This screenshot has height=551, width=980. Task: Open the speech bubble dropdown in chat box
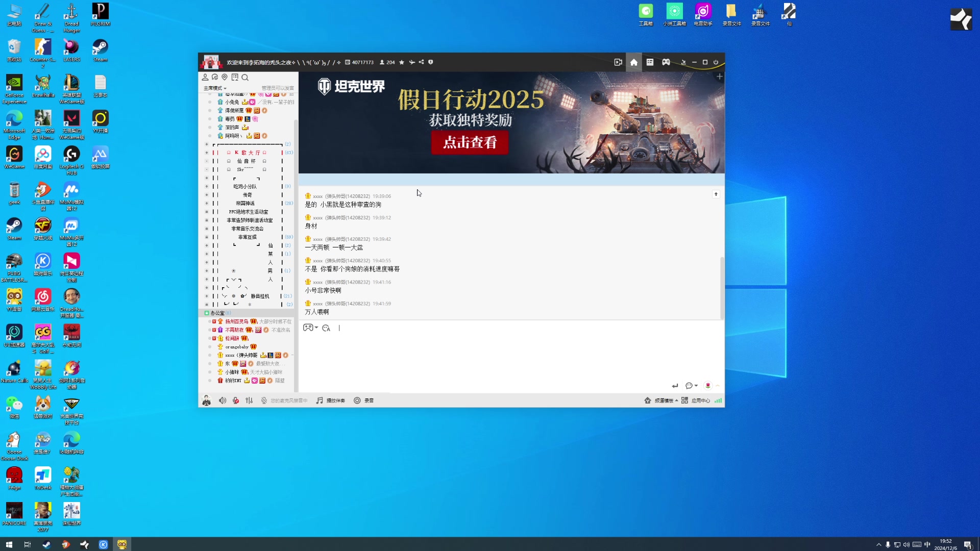[x=692, y=386]
